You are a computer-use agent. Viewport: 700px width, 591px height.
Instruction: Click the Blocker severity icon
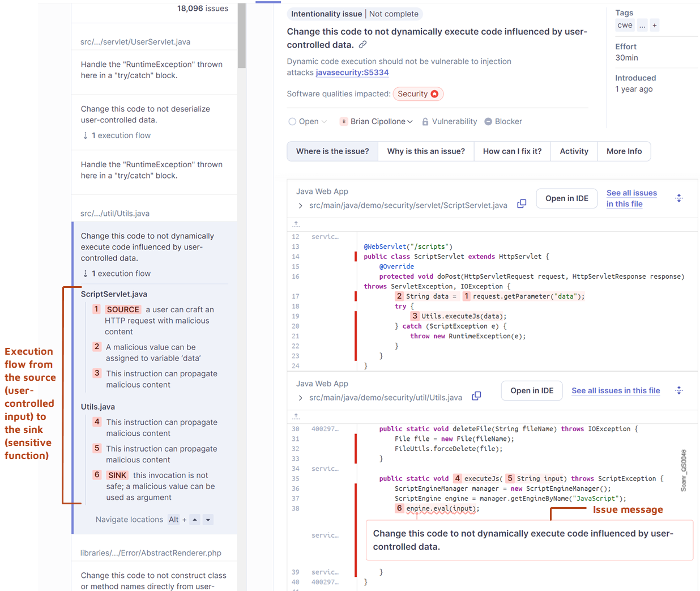click(x=488, y=121)
